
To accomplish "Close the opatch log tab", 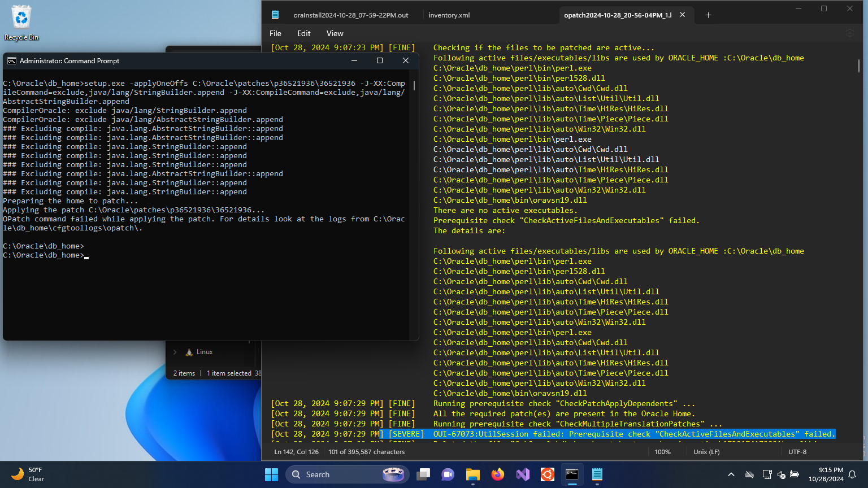I will [682, 15].
